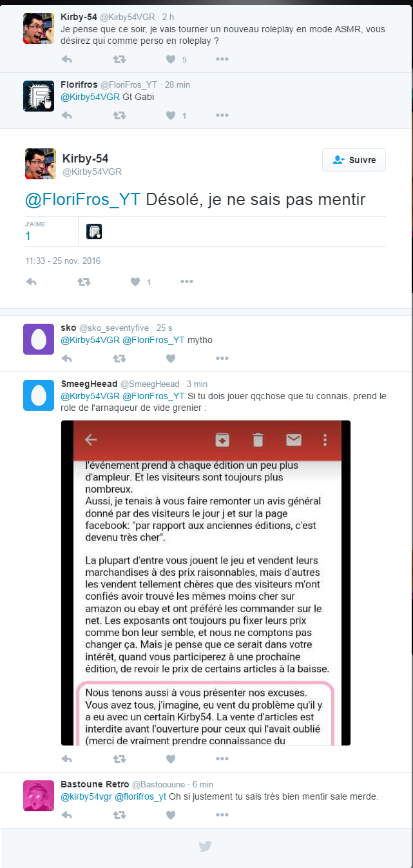This screenshot has height=868, width=413.
Task: Reply to Kirby-54's ASMR roleplay tweet
Action: tap(66, 59)
